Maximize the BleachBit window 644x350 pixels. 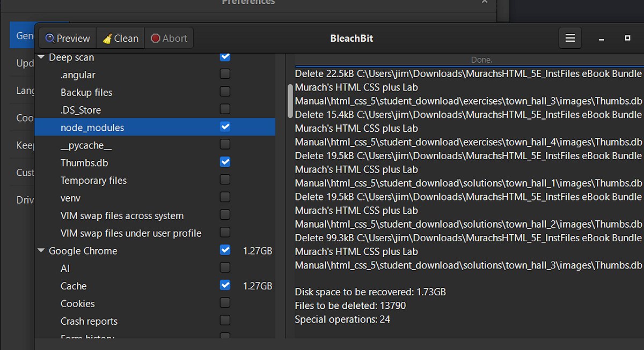point(627,38)
